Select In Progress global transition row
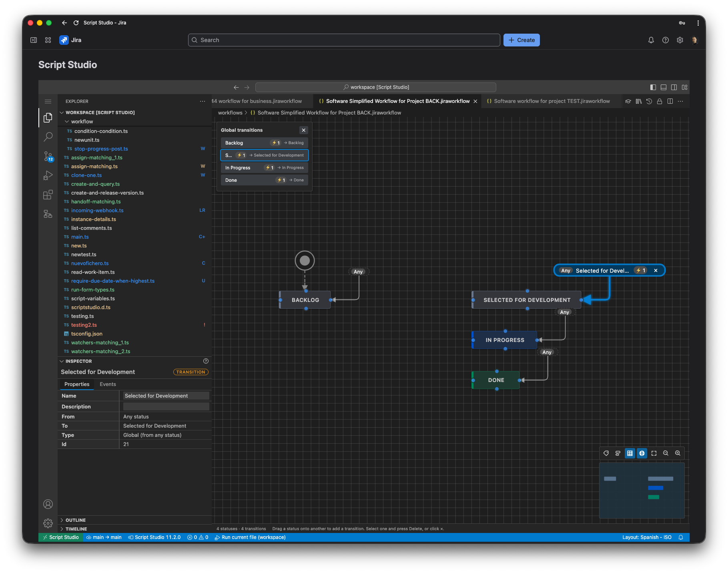 tap(264, 168)
